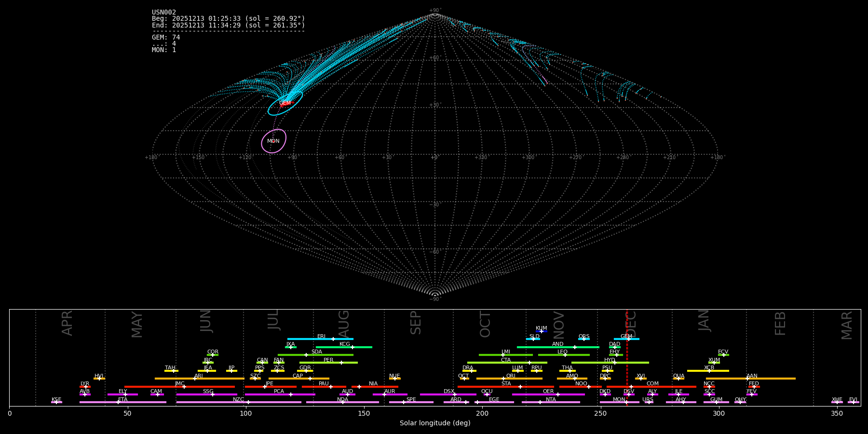868x434 pixels.
Task: Click the SDA shower label
Action: 317,352
